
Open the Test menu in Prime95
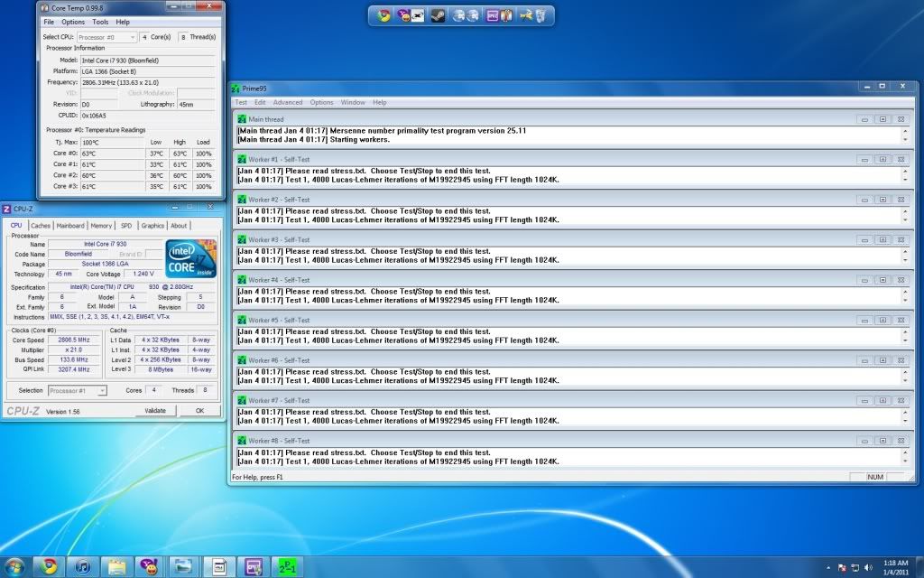pyautogui.click(x=241, y=103)
